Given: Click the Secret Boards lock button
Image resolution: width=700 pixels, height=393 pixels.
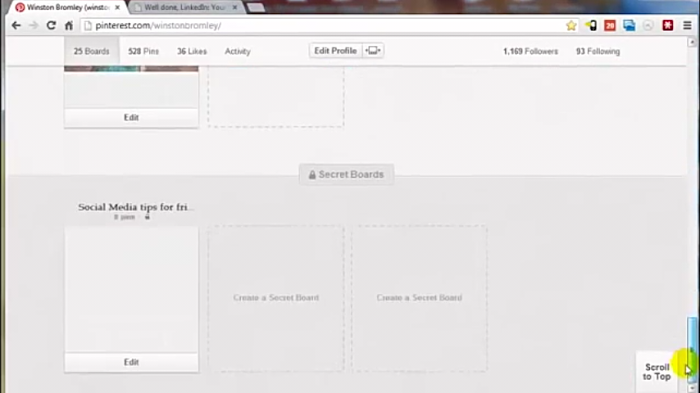Looking at the screenshot, I should [346, 175].
